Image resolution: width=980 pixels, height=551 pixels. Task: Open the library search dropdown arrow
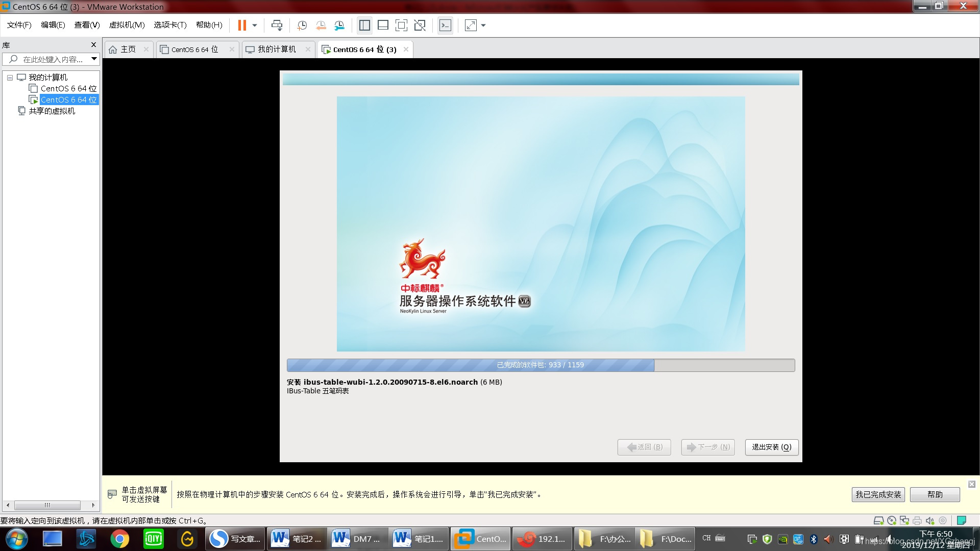click(x=94, y=59)
